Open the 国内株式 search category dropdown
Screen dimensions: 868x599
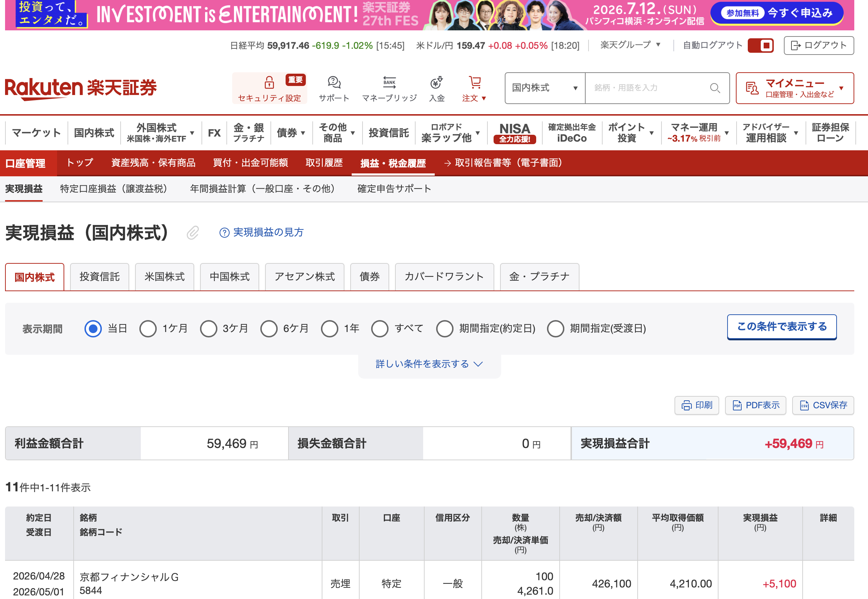pos(544,88)
